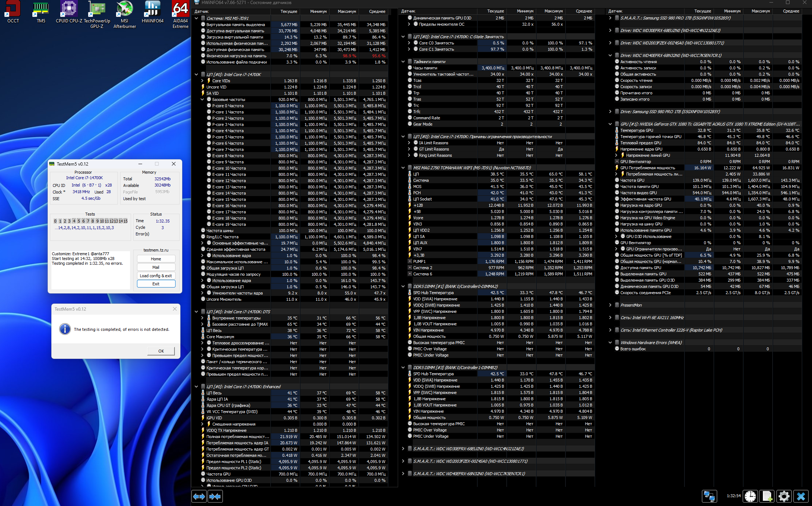Click the shrink columns arrows icon
812x506 pixels.
pyautogui.click(x=215, y=496)
